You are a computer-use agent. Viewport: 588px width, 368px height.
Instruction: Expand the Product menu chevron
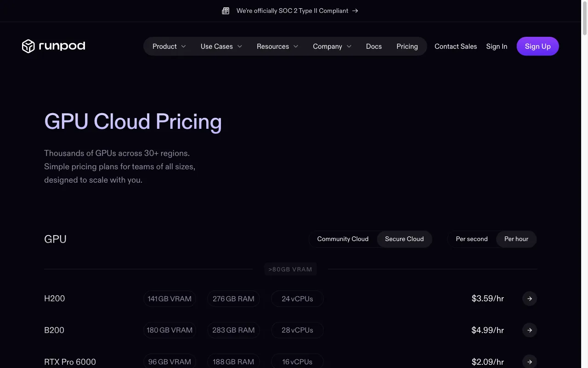pyautogui.click(x=184, y=46)
